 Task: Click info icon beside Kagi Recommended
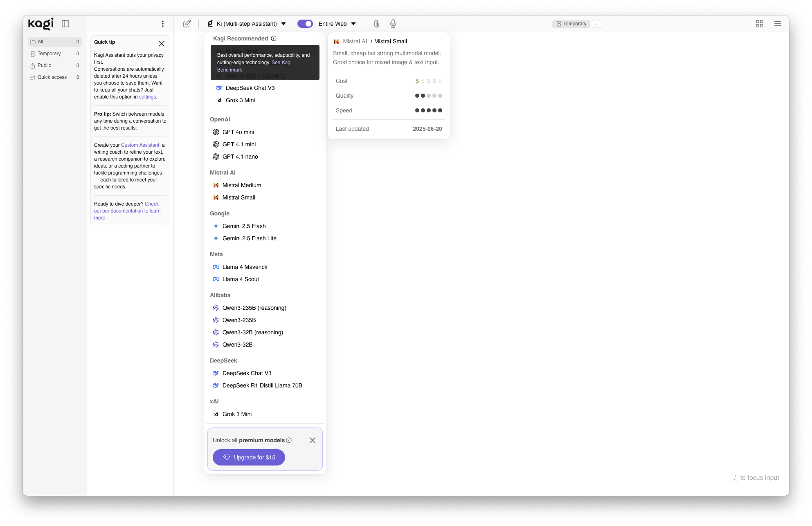tap(274, 38)
